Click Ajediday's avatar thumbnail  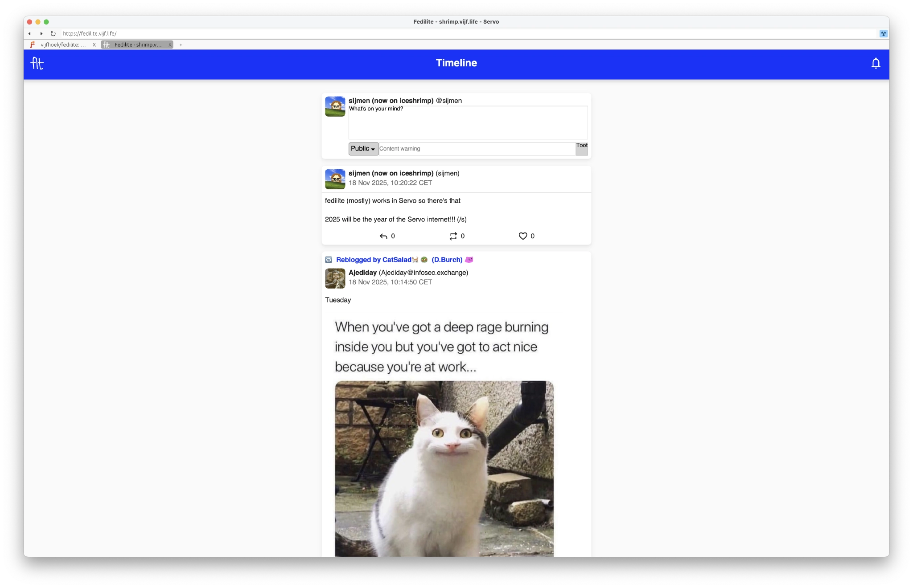pos(335,278)
